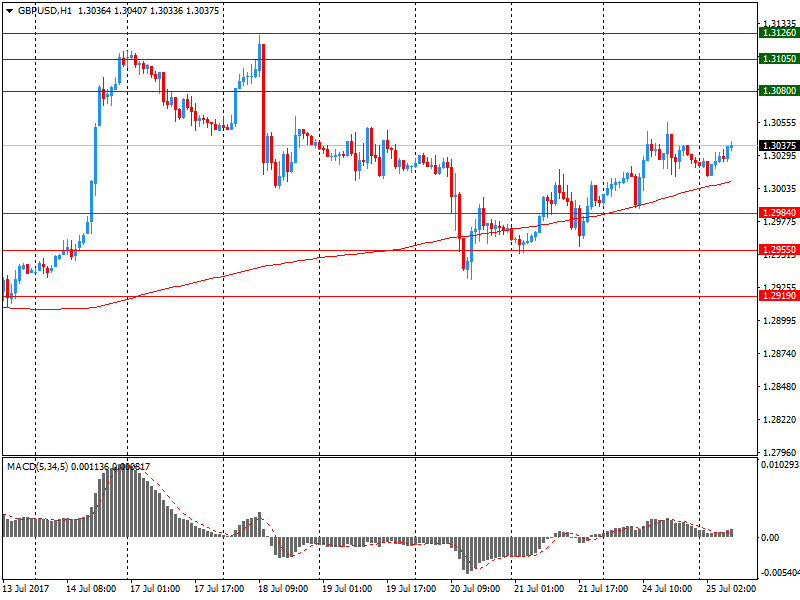Screen dimensions: 800x600
Task: Select the GBPUSD,H1 chart title text
Action: pyautogui.click(x=45, y=11)
